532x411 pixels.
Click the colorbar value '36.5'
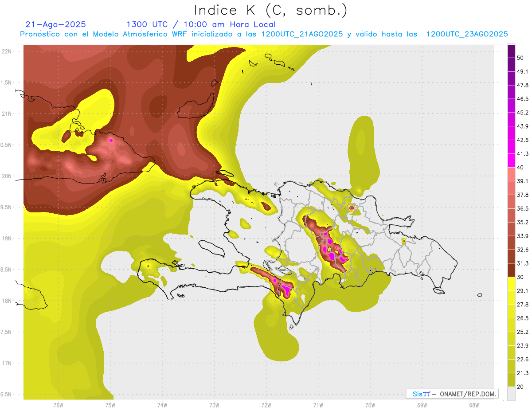pyautogui.click(x=523, y=208)
